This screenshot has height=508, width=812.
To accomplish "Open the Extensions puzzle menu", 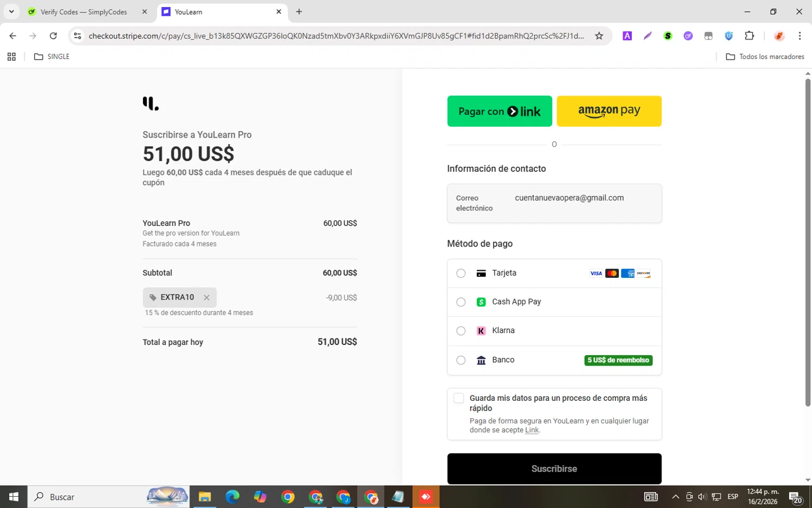I will pos(749,36).
